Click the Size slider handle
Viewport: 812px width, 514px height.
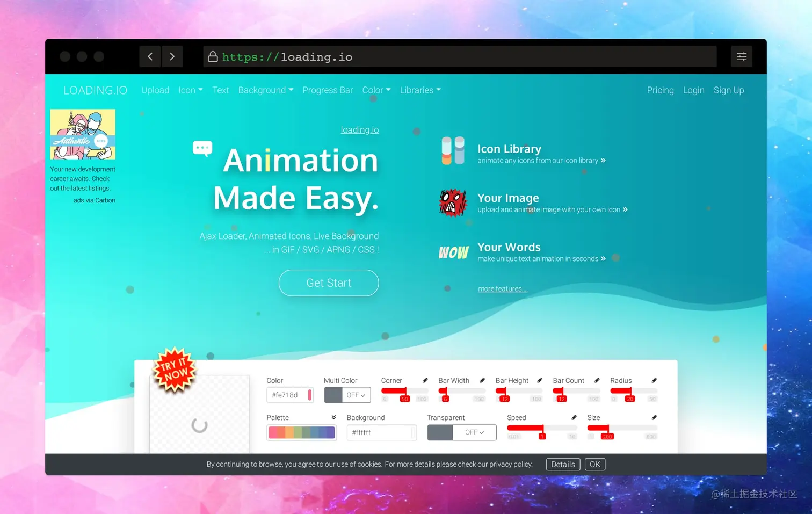click(607, 432)
